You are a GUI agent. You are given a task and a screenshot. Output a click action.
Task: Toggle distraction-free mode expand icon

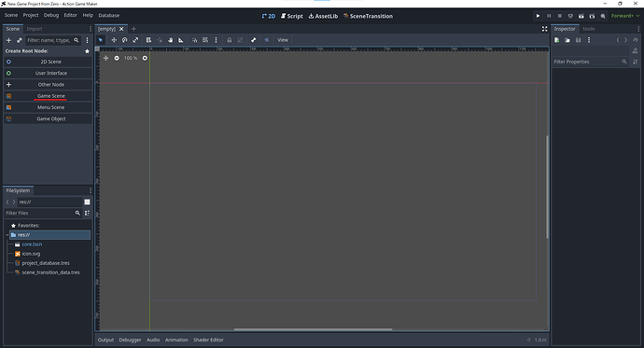[545, 29]
